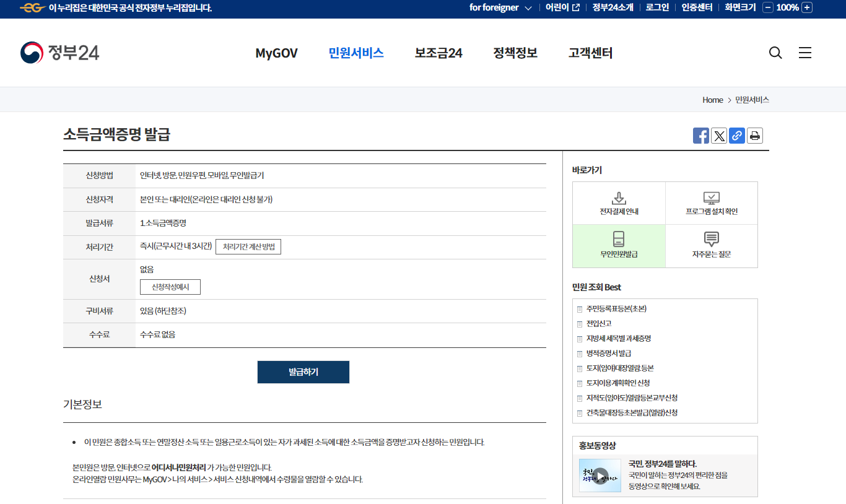Open 토지이용계획확인 신청 link
Screen dimensions: 846x504
click(618, 383)
